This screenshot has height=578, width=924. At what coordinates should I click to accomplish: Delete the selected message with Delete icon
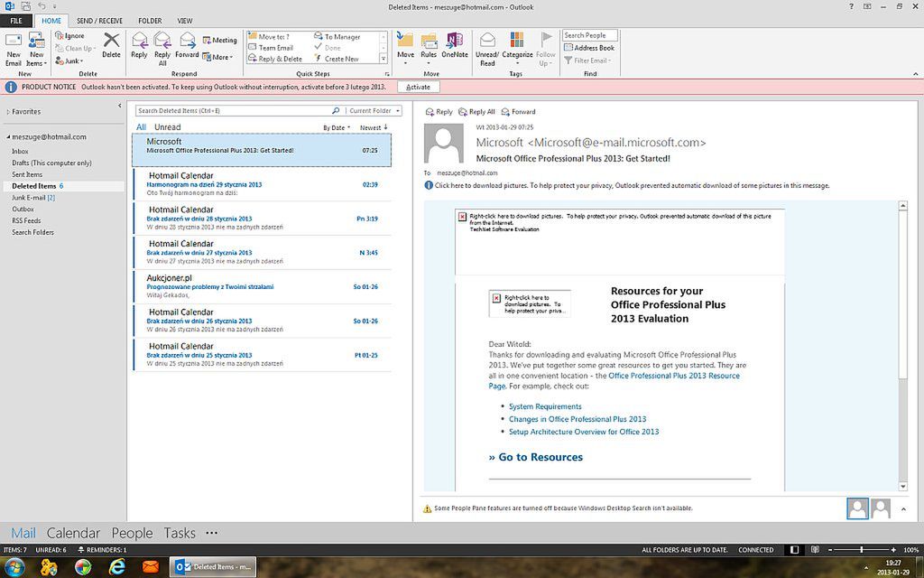(x=111, y=45)
